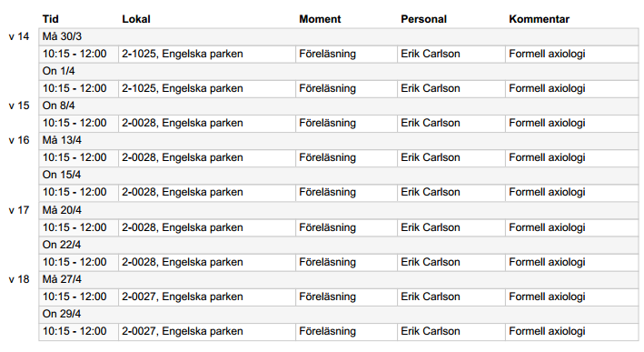Select the On 22/4 date row
Image resolution: width=644 pixels, height=352 pixels.
click(x=339, y=245)
